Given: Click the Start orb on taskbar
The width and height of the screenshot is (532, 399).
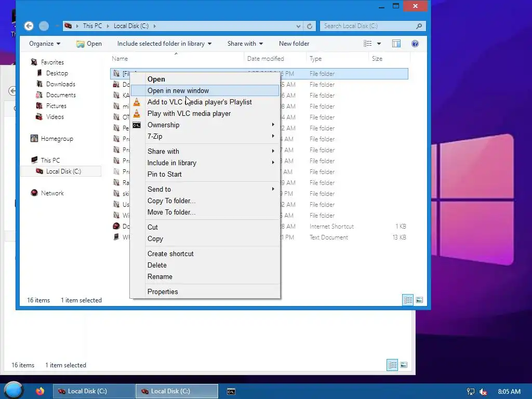Looking at the screenshot, I should [x=14, y=390].
